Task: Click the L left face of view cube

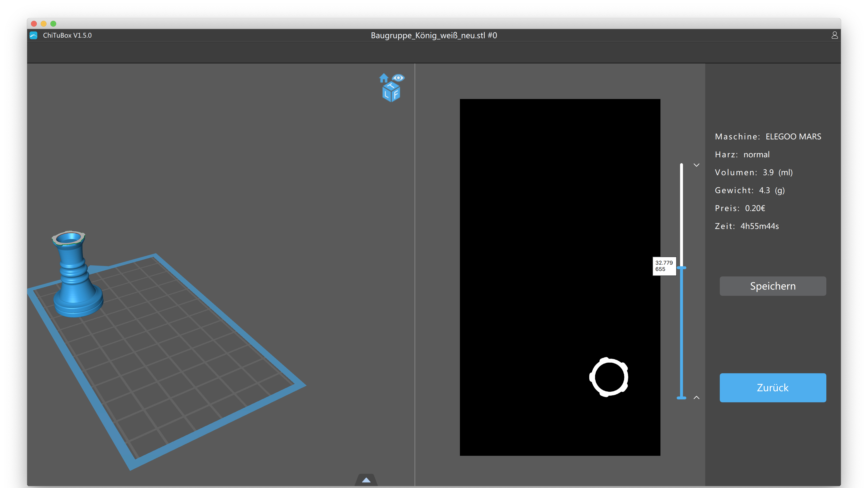Action: coord(386,95)
